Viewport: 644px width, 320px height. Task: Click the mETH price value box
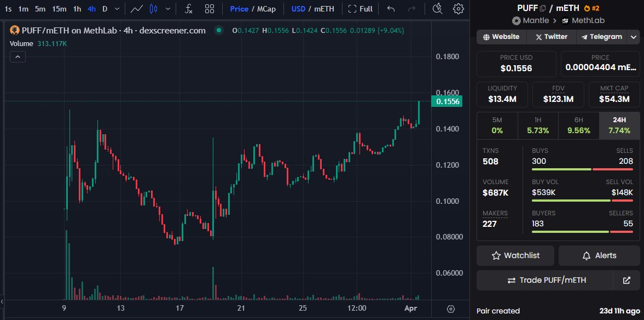pyautogui.click(x=600, y=64)
